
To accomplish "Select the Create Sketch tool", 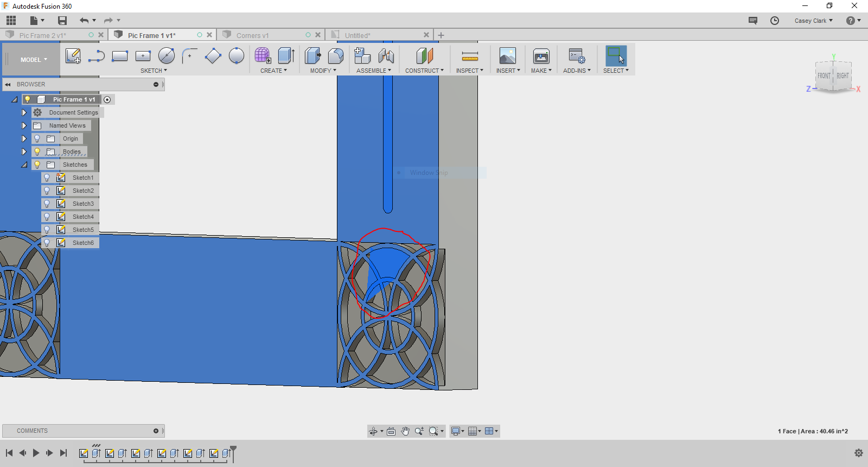I will 73,56.
